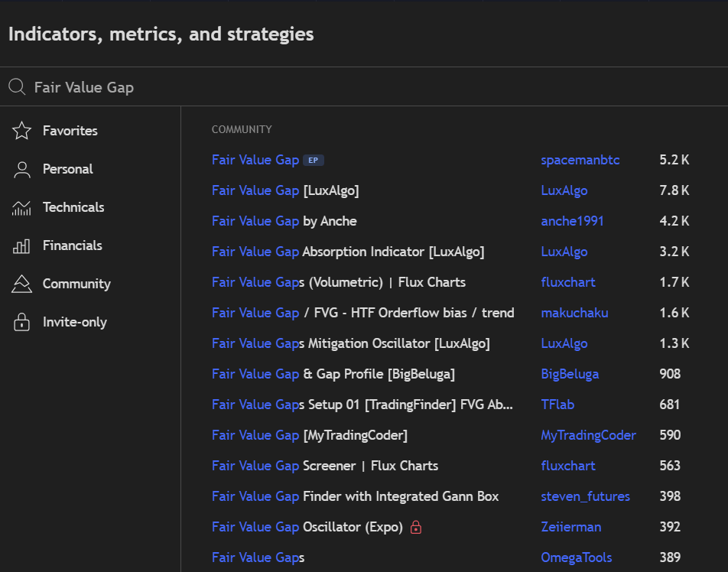This screenshot has width=728, height=572.
Task: Open the Technicals category tab
Action: click(73, 207)
